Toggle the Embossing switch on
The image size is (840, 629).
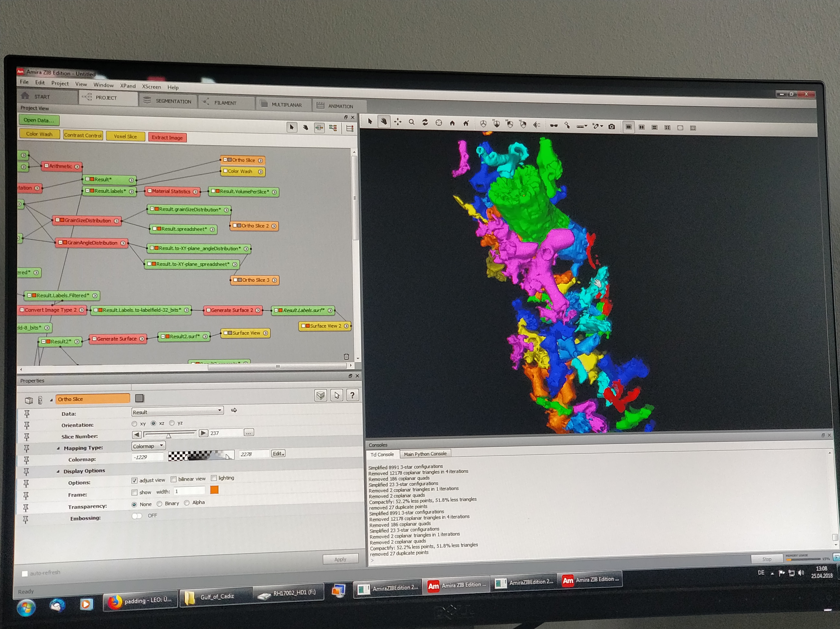(137, 516)
